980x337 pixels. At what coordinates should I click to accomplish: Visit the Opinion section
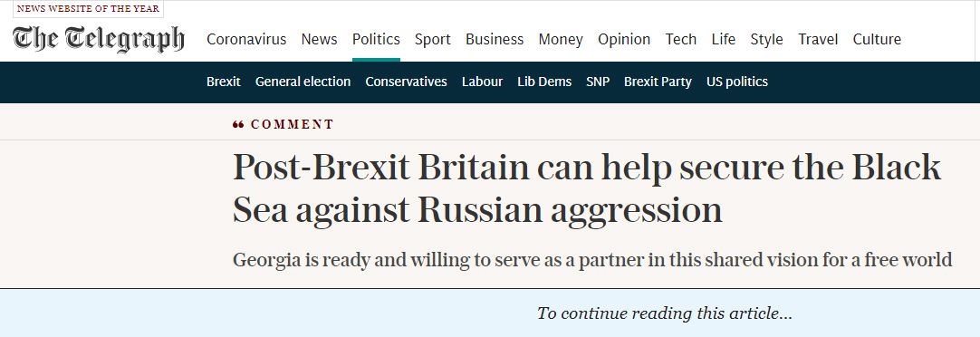pyautogui.click(x=624, y=39)
